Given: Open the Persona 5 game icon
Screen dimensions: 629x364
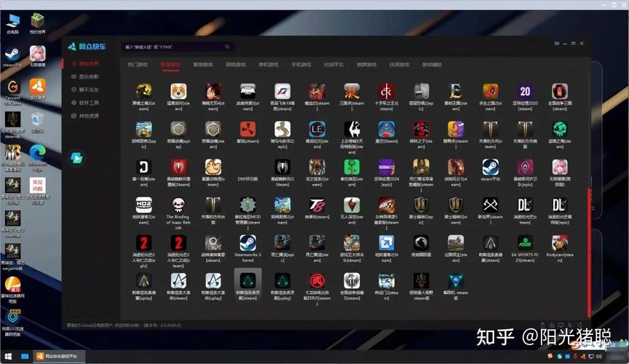Looking at the screenshot, I should (x=387, y=205).
